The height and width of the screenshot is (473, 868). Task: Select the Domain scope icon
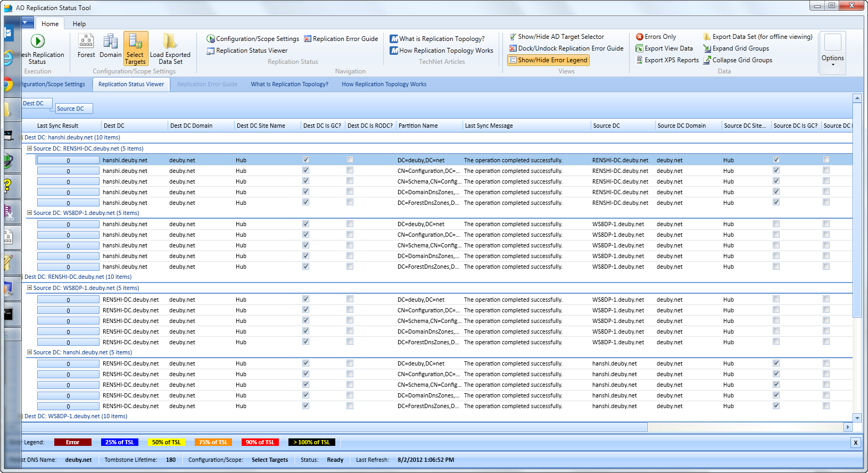point(110,41)
